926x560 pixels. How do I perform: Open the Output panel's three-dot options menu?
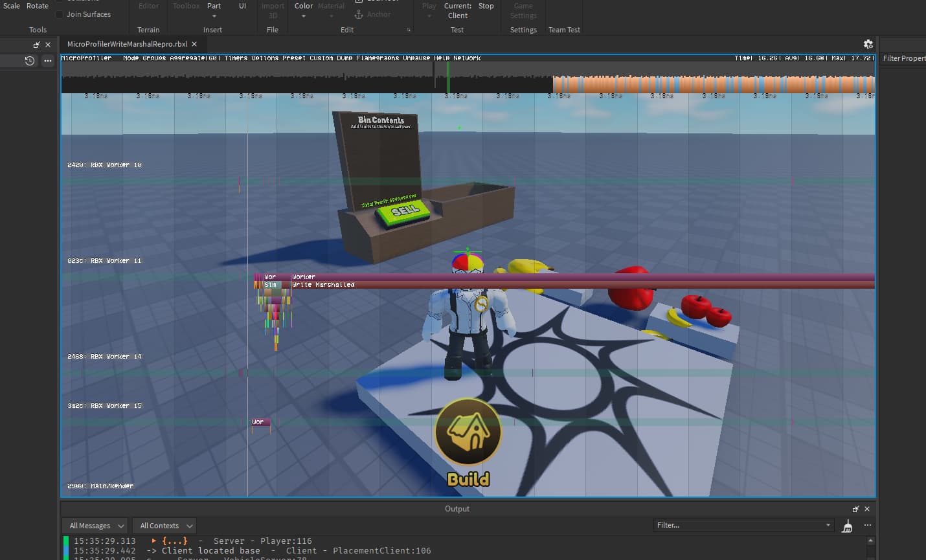[x=868, y=525]
